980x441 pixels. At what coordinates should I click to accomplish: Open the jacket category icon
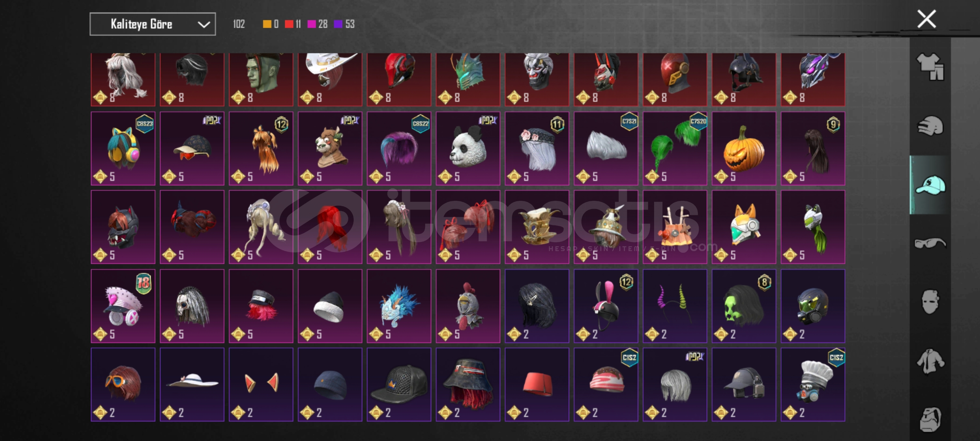pos(930,361)
